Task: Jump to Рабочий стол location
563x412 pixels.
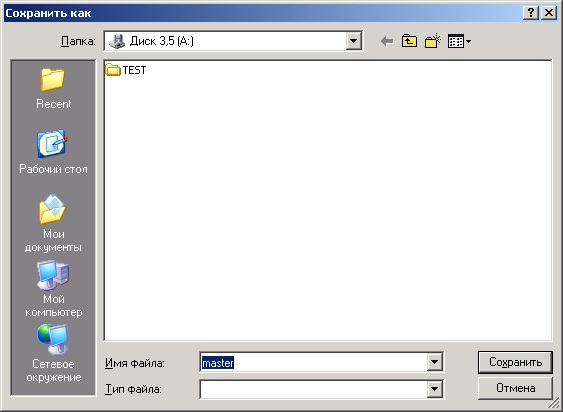Action: pos(53,153)
